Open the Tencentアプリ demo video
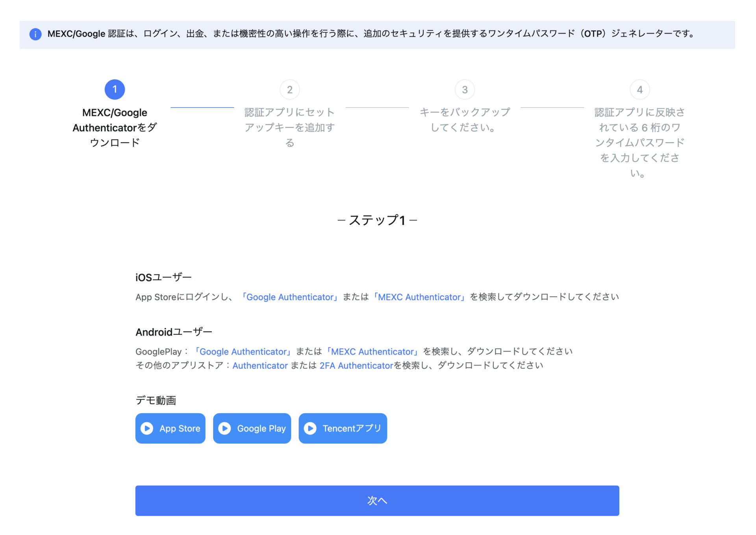Screen dimensions: 756x535 point(343,428)
